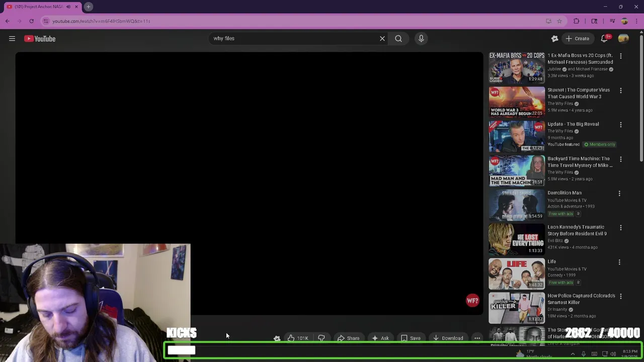Open 'Update - The Big Reveal' title
644x362 pixels.
[573, 124]
